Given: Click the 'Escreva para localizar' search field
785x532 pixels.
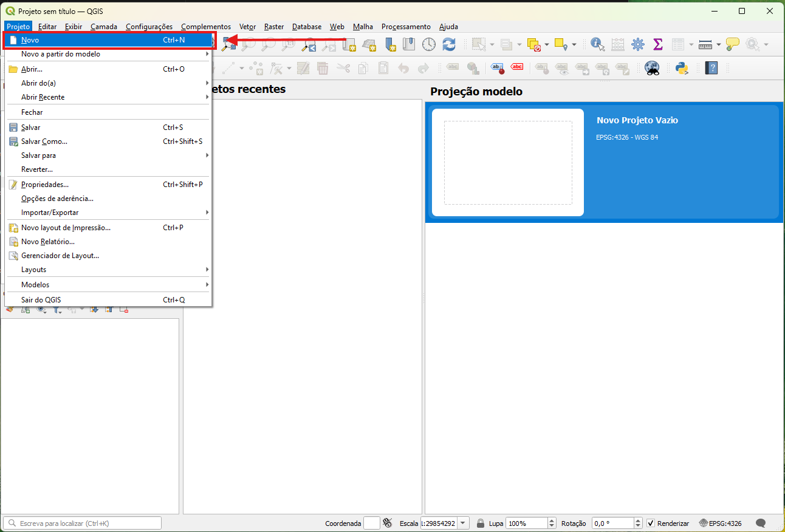Looking at the screenshot, I should pos(83,523).
